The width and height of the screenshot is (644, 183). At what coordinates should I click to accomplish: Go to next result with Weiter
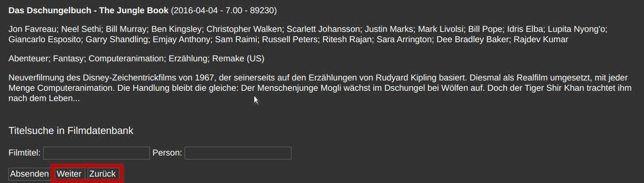69,174
